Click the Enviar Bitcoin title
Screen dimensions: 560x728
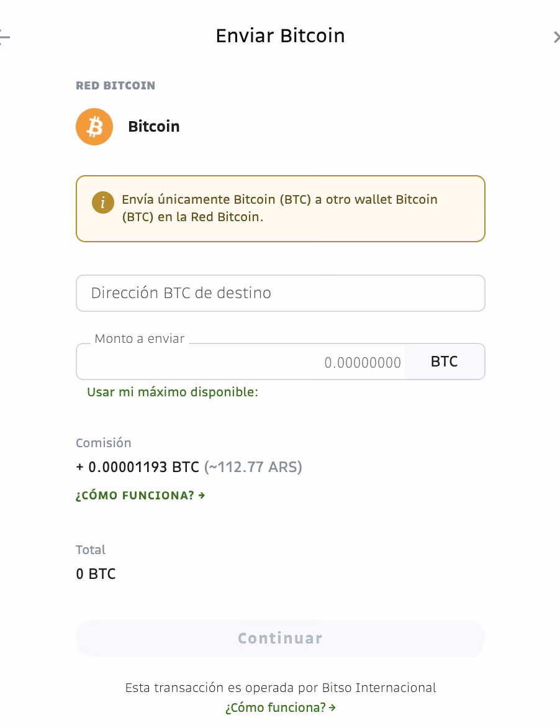(280, 35)
